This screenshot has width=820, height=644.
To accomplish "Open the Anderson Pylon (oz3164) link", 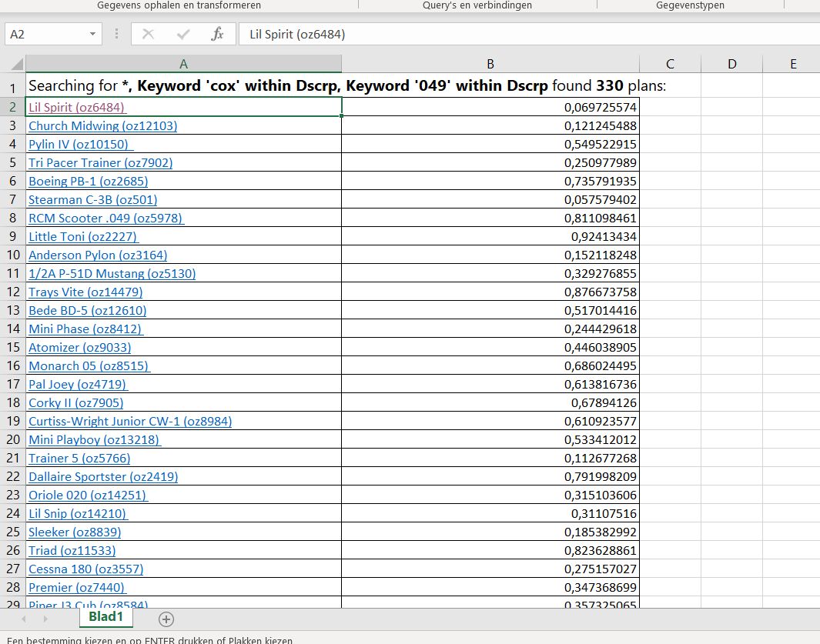I will coord(98,255).
